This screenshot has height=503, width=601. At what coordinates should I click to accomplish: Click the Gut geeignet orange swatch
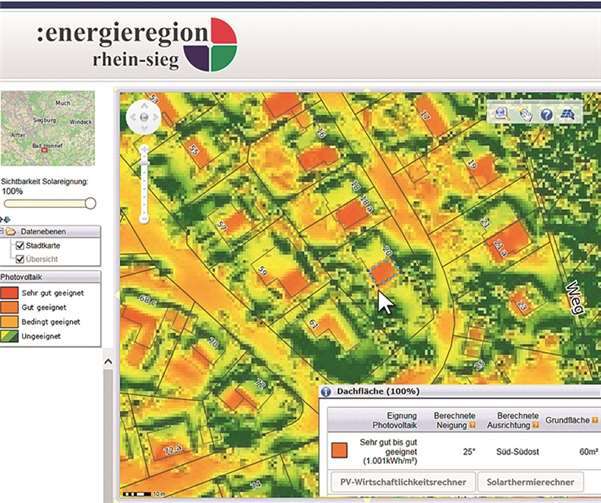[9, 307]
